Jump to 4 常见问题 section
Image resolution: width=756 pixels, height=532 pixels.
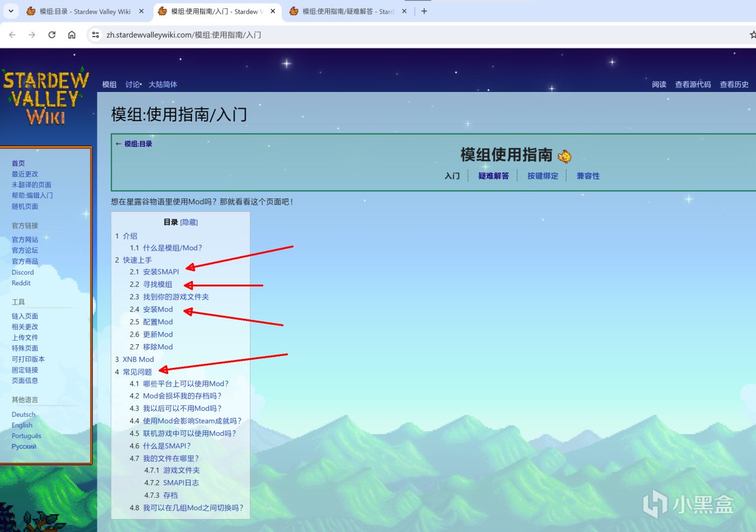pos(133,372)
